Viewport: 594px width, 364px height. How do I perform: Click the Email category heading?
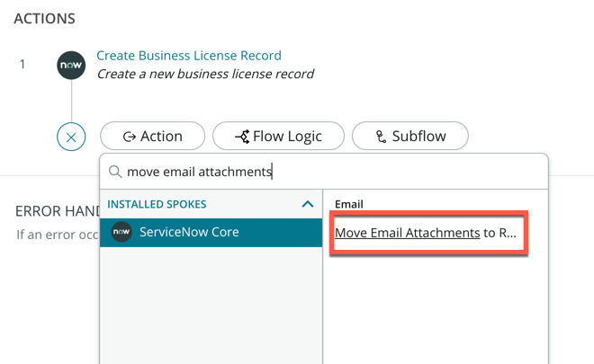348,204
